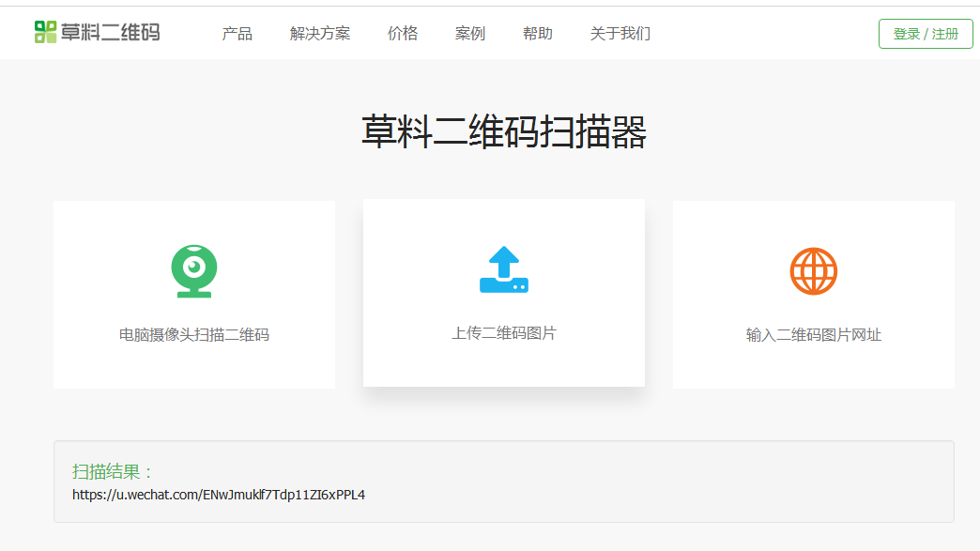The width and height of the screenshot is (980, 551).
Task: Click the 登录 / 注册 button
Action: coord(926,34)
